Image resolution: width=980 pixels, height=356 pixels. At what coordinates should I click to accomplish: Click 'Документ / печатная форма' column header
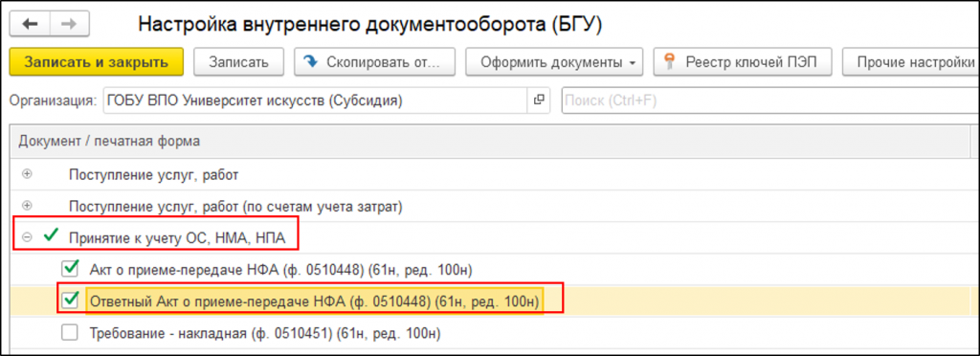[109, 141]
